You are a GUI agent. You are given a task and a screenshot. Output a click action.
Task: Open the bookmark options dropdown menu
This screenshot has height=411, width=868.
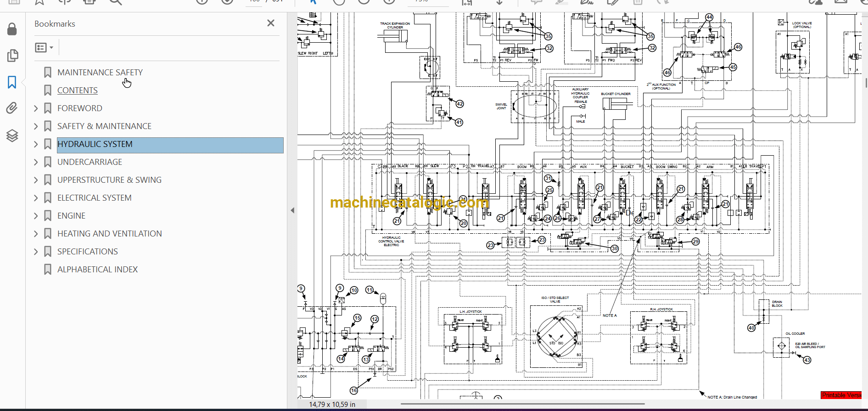coord(45,47)
